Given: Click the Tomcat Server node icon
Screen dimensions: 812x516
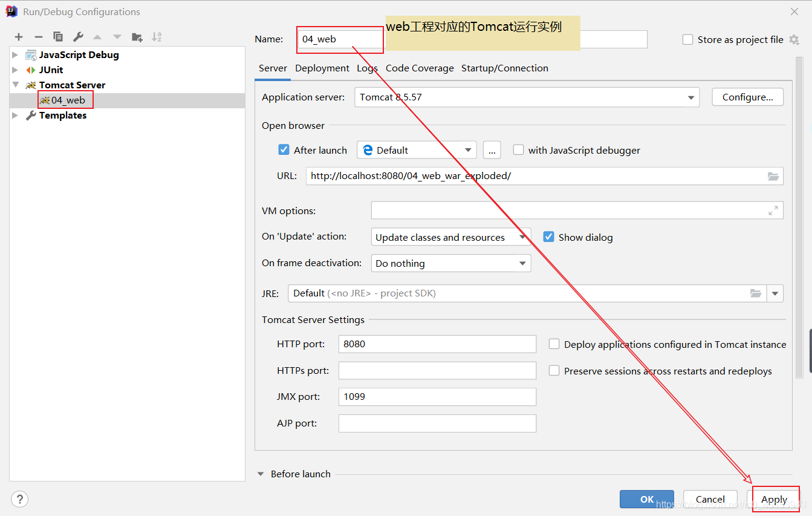Looking at the screenshot, I should (31, 85).
